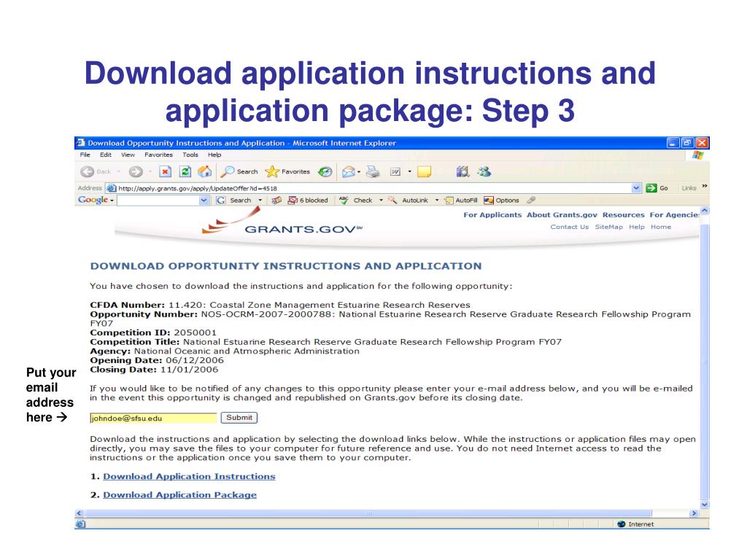Click the Mail envelope icon
Image resolution: width=747 pixels, height=560 pixels.
tap(349, 172)
